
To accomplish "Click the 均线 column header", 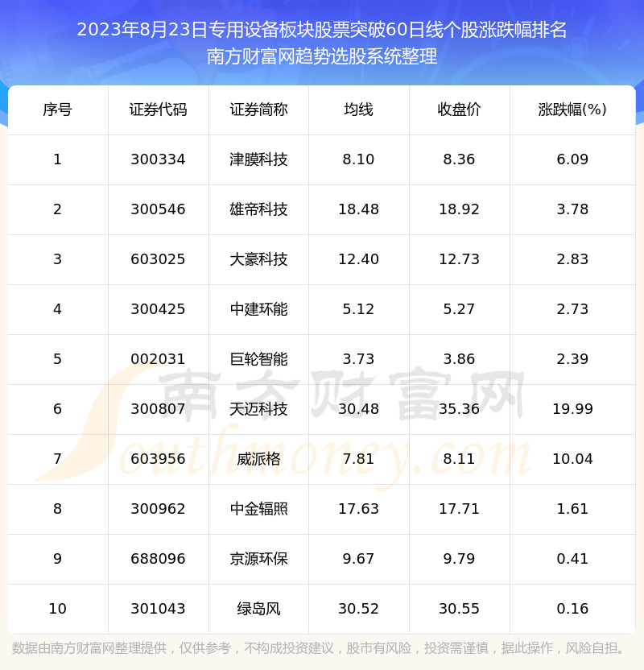I will [x=359, y=110].
